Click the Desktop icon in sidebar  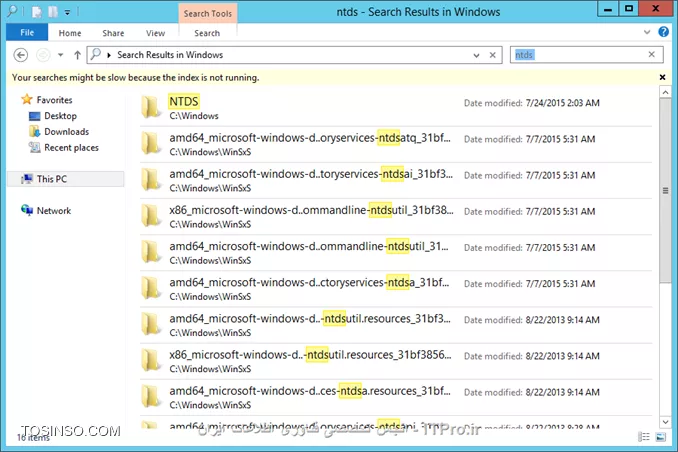[x=34, y=116]
